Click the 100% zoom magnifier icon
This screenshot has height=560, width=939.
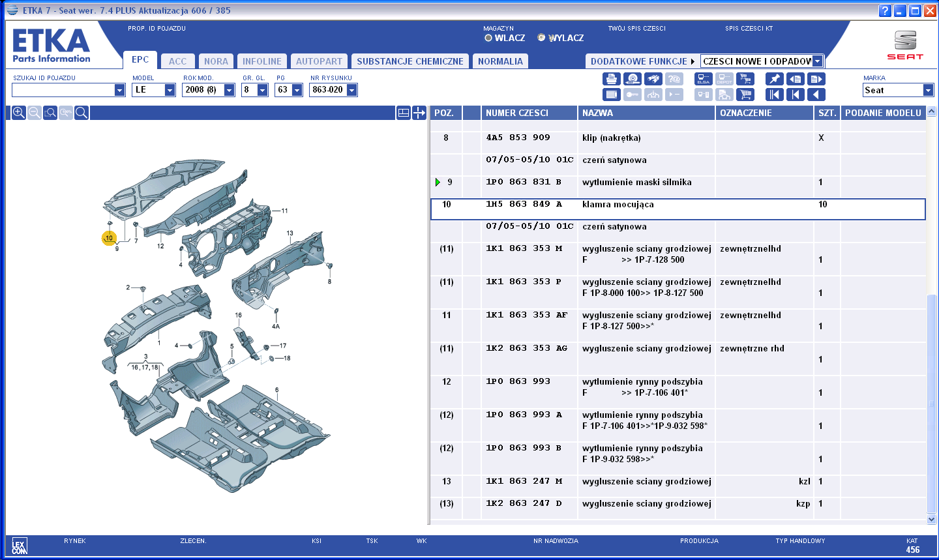pyautogui.click(x=66, y=113)
